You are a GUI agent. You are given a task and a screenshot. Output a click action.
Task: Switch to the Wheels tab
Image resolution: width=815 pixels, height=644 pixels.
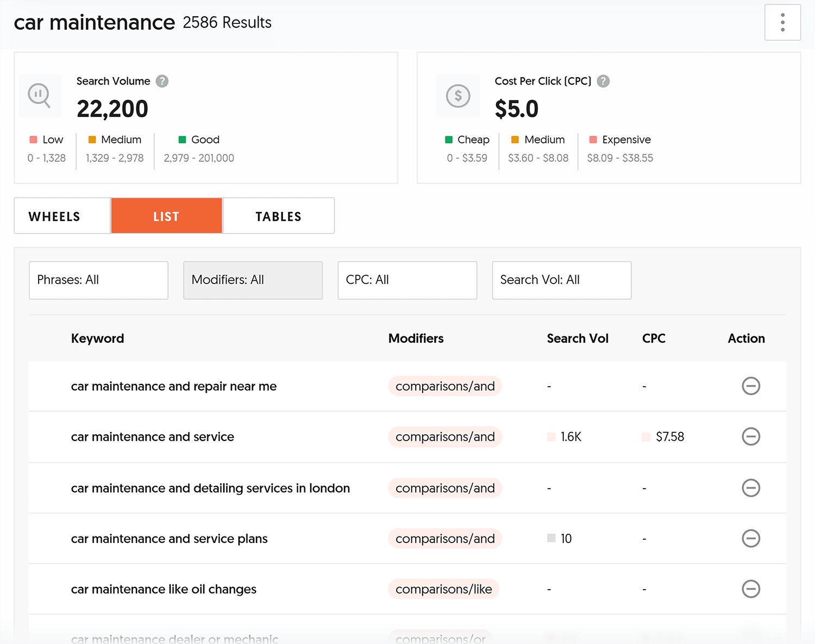tap(62, 216)
